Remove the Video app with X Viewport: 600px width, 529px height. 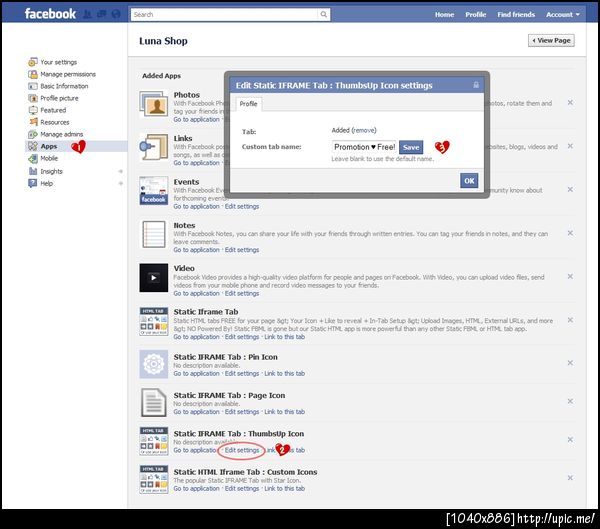[570, 276]
